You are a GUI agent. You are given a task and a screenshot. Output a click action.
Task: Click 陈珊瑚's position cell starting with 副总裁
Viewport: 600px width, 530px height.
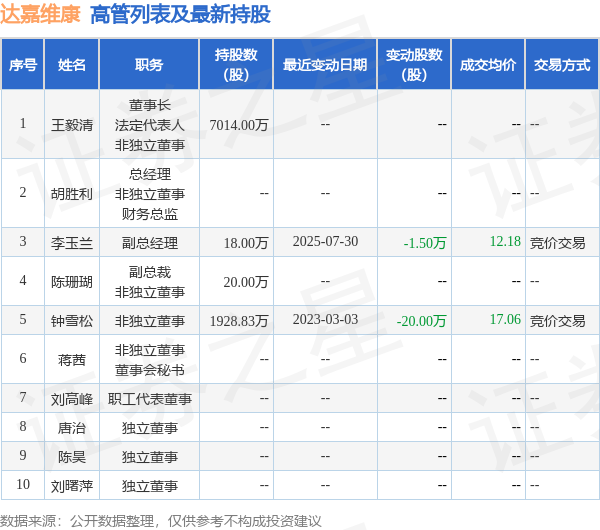(x=150, y=282)
